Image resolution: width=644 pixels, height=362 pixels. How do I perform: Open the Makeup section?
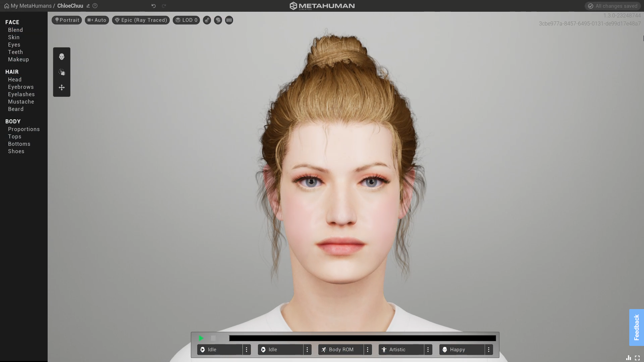pyautogui.click(x=18, y=59)
